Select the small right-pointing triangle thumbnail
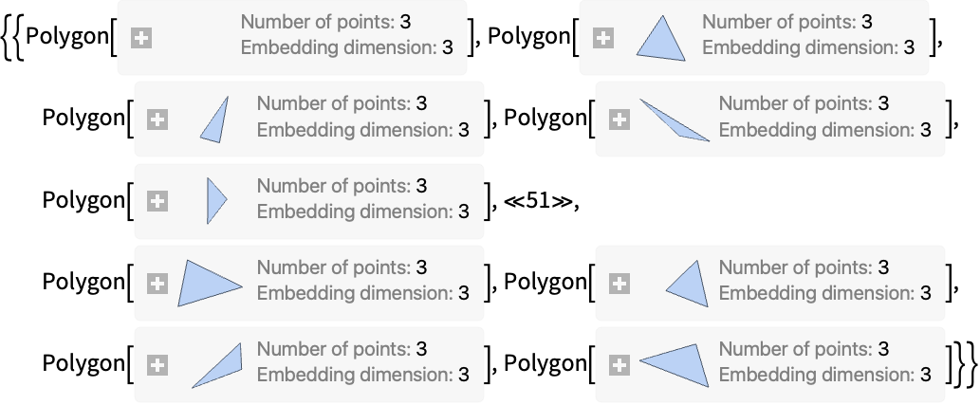 [216, 201]
